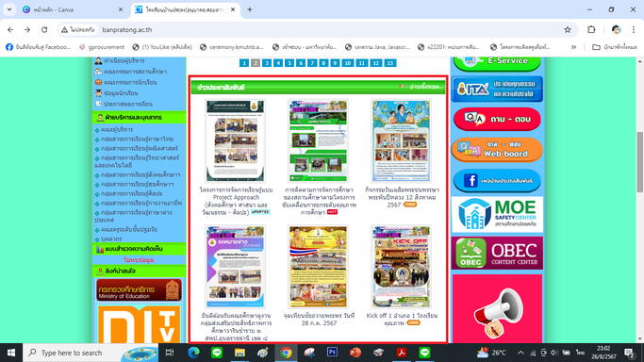The image size is (644, 362).
Task: Click the Kick off news poster thumbnail
Action: pyautogui.click(x=401, y=267)
